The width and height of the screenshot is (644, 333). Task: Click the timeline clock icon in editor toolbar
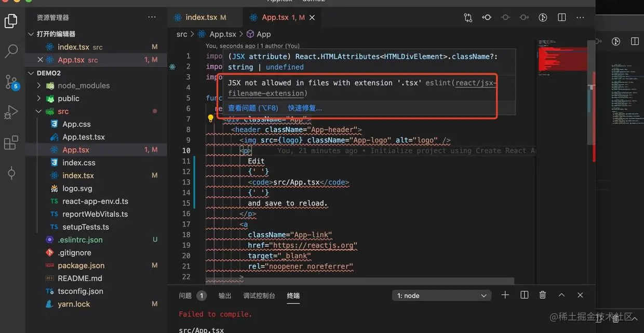tap(543, 18)
